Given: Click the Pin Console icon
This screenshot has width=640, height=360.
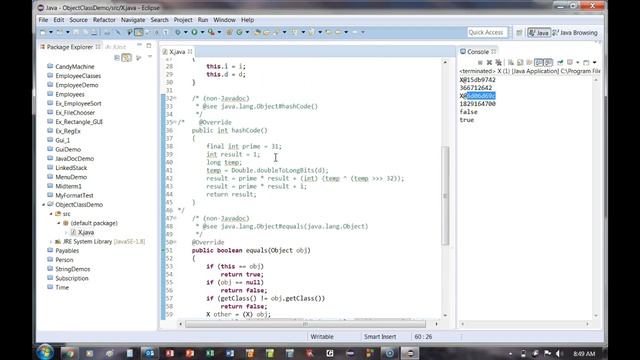Looking at the screenshot, I should (560, 62).
